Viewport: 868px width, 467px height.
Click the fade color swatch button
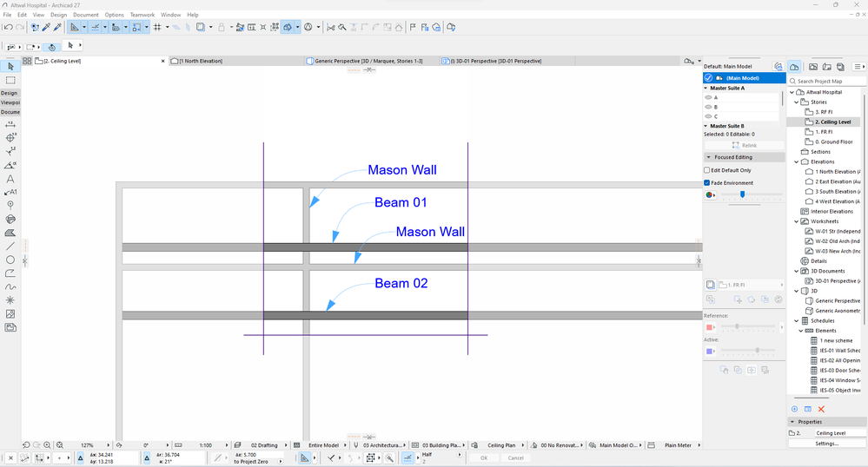tap(710, 194)
